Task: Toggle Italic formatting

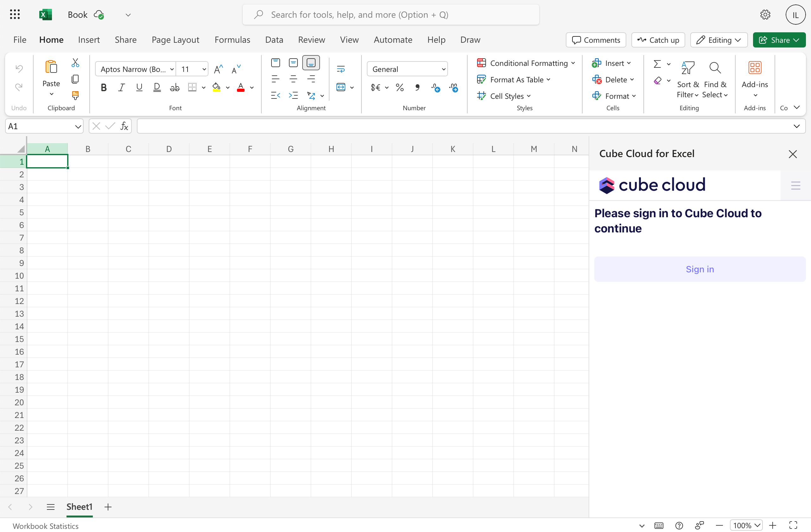Action: point(121,87)
